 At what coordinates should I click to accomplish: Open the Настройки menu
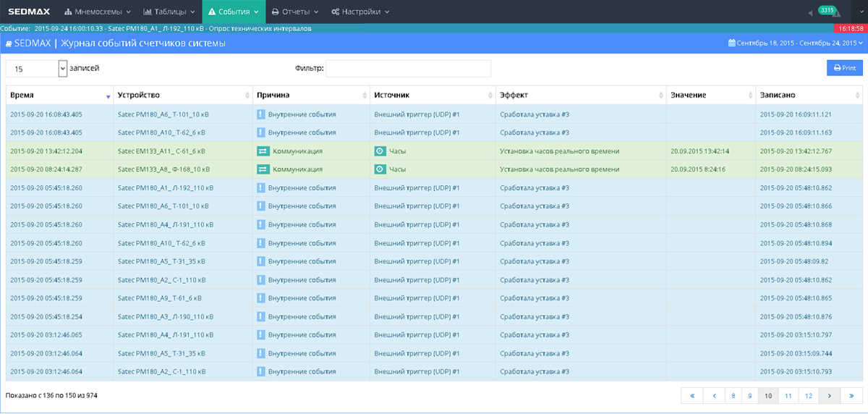[359, 12]
